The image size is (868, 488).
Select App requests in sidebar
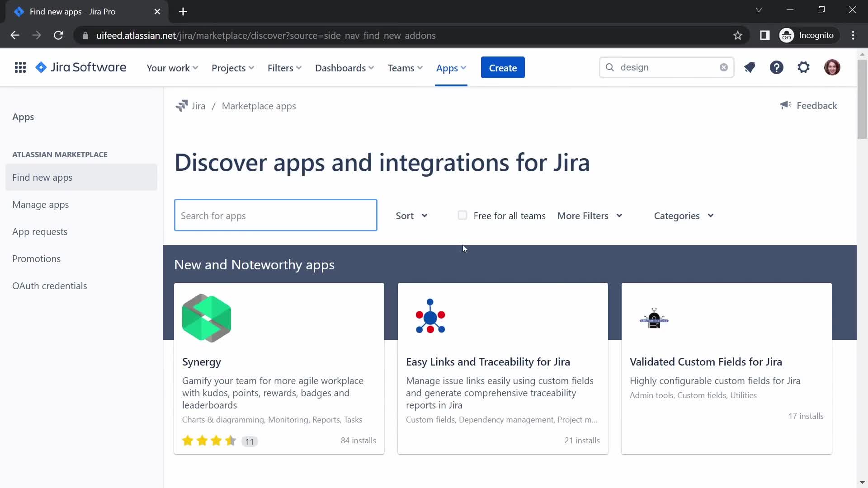coord(81,232)
